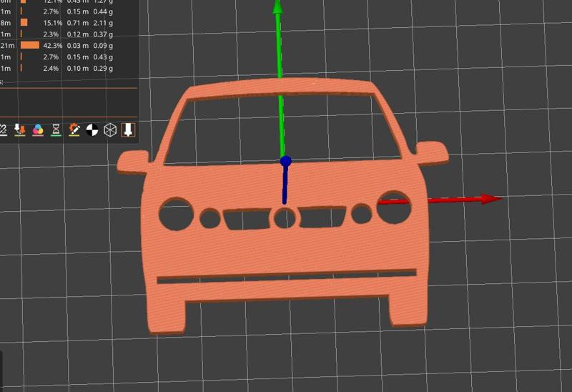Click the orange bar in the 42.3% row
The width and height of the screenshot is (572, 392).
(30, 45)
